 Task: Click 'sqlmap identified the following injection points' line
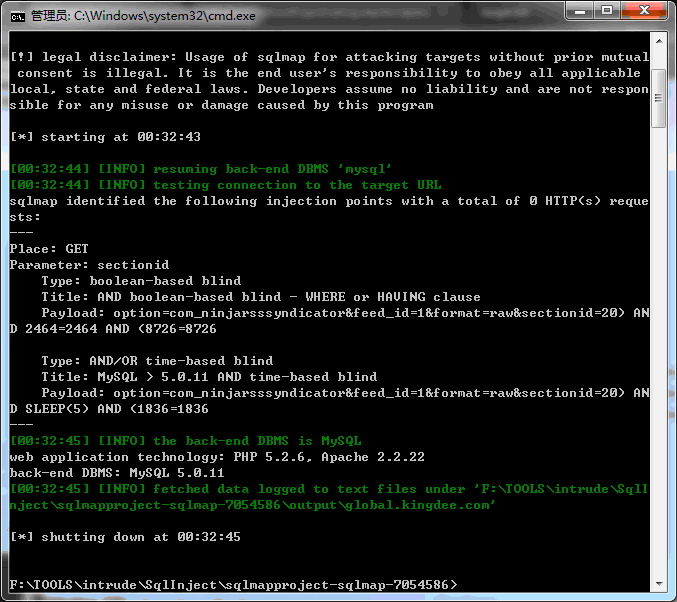pos(329,201)
